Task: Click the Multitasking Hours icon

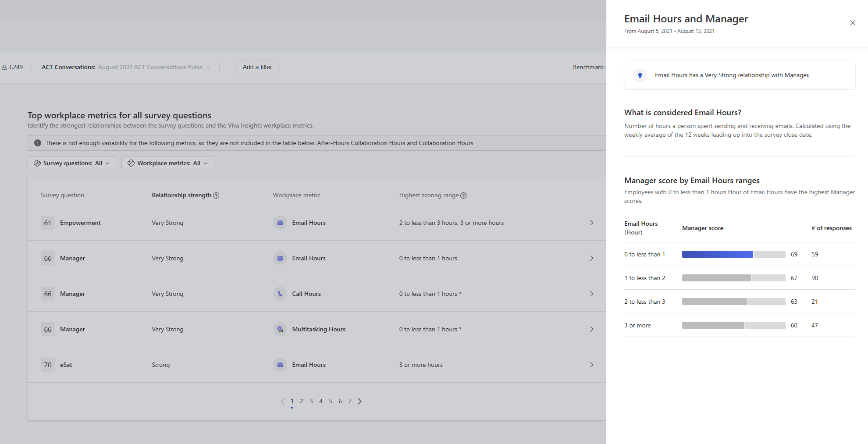Action: 280,329
